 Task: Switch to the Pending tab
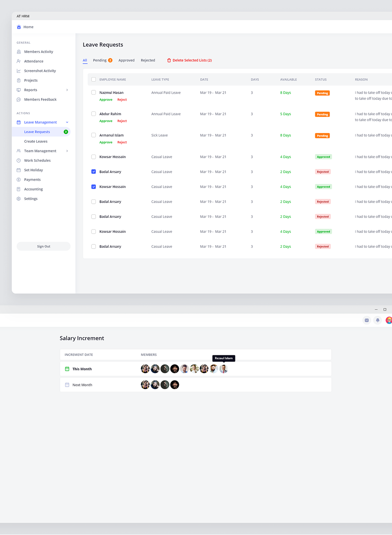pos(103,60)
